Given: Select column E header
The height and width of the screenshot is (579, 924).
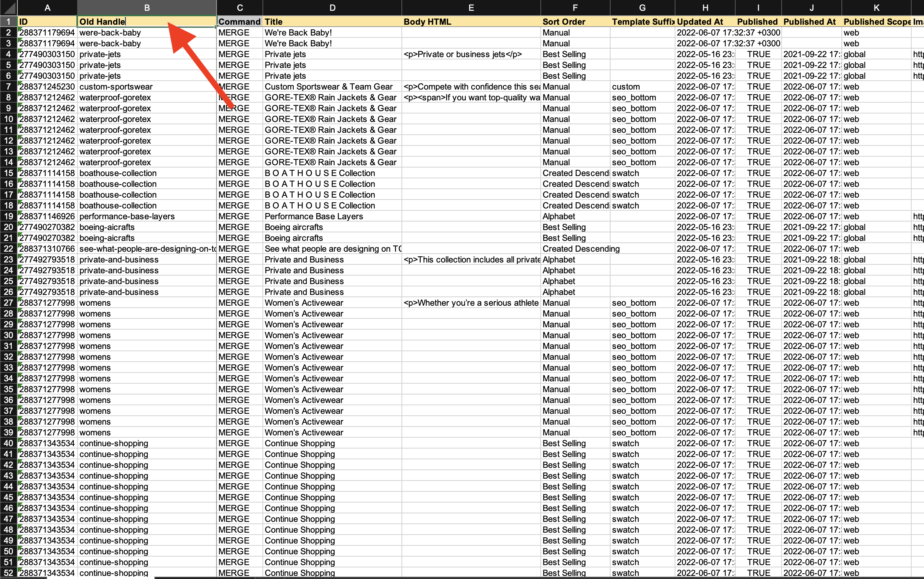Looking at the screenshot, I should [x=471, y=7].
